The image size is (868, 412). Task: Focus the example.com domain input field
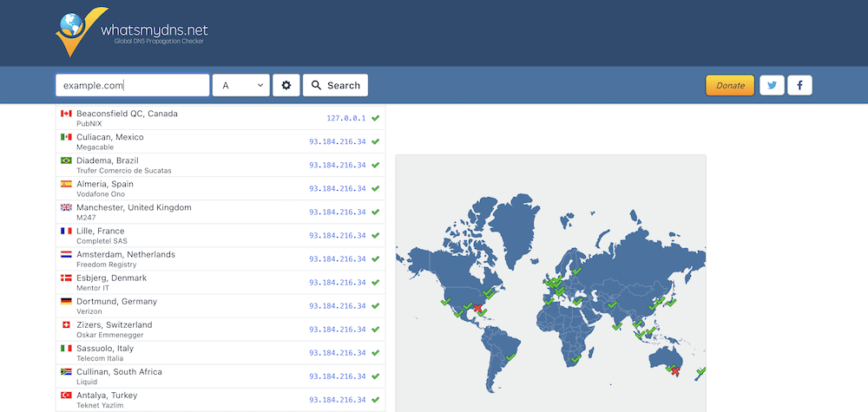[132, 85]
